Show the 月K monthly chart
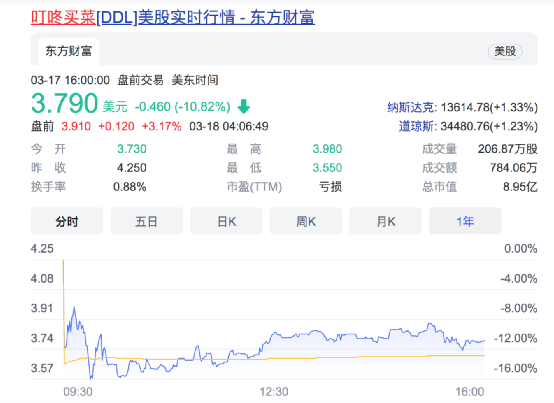The height and width of the screenshot is (403, 554). click(x=385, y=221)
